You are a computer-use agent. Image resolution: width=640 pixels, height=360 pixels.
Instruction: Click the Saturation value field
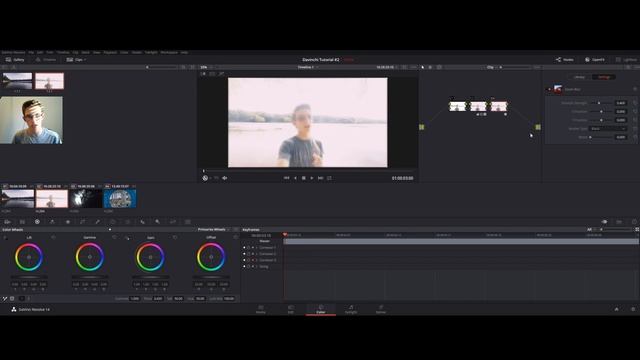178,299
